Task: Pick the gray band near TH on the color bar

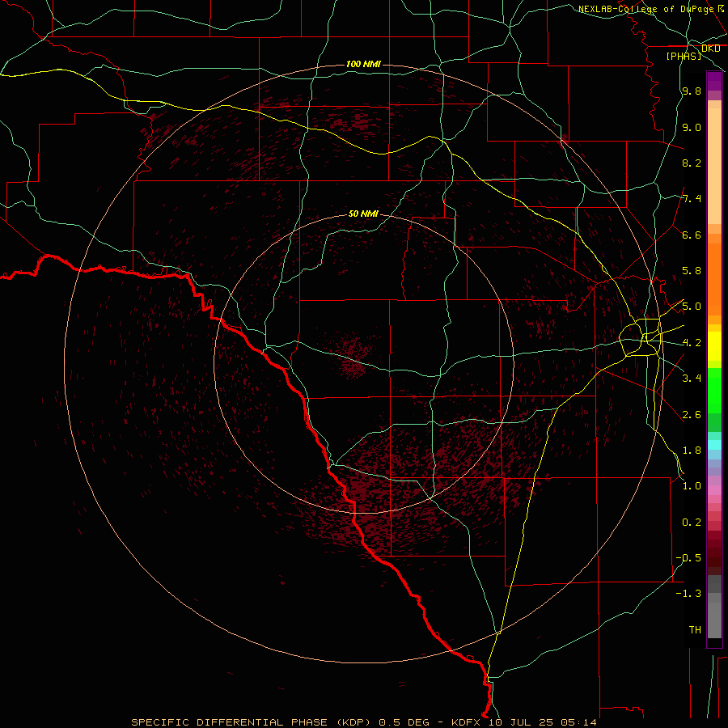Action: click(714, 620)
